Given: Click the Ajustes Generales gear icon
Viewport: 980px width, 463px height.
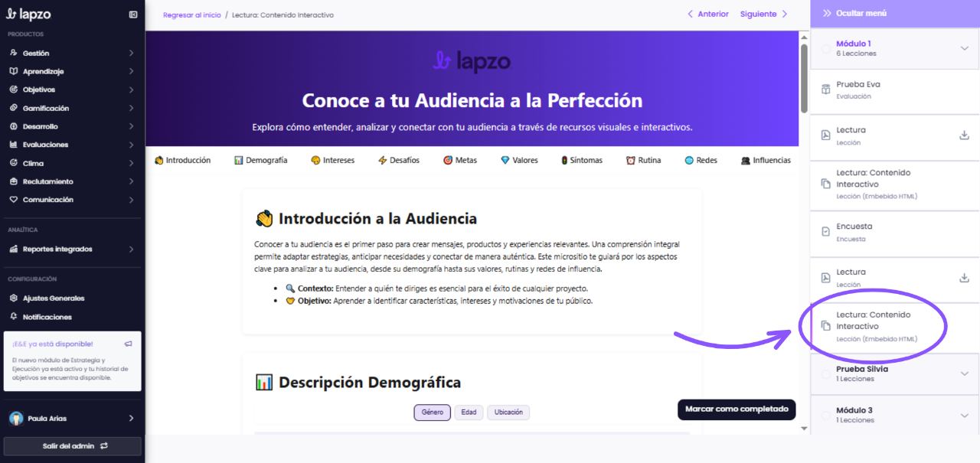Looking at the screenshot, I should coord(14,298).
